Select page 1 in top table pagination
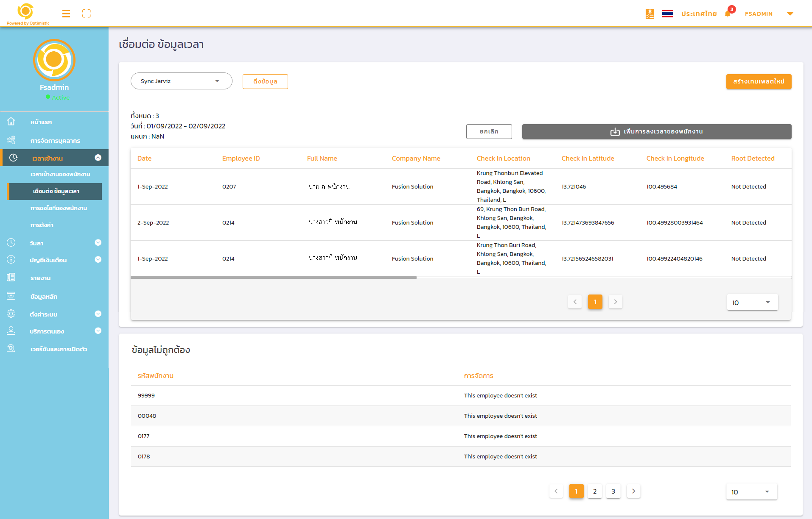The height and width of the screenshot is (519, 812). 595,302
